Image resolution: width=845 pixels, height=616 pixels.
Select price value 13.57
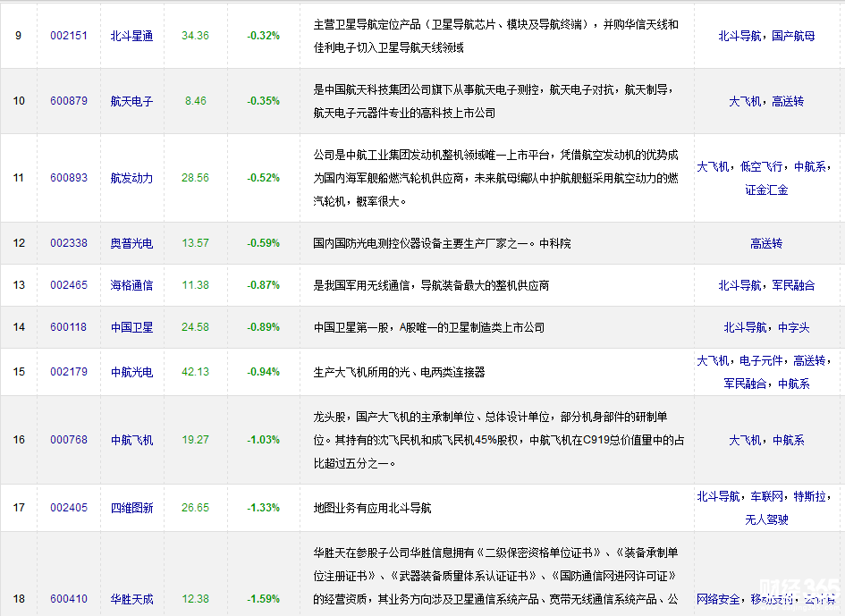(x=195, y=243)
